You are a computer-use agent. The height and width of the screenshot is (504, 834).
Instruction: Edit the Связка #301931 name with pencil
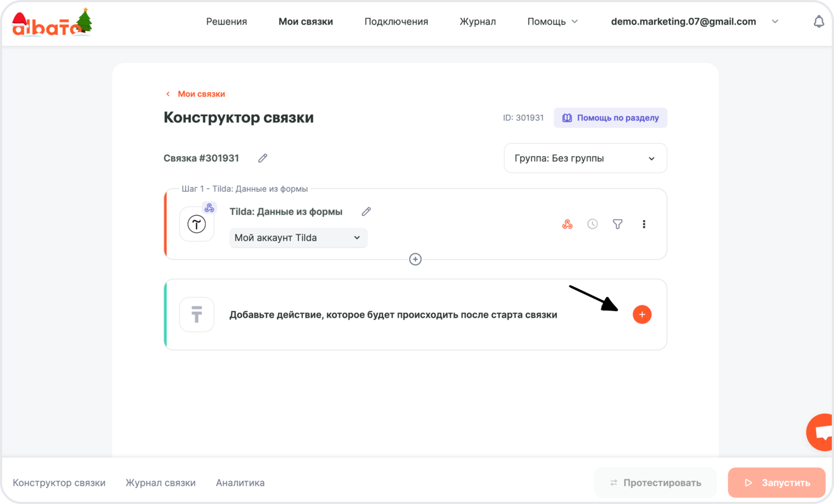click(263, 158)
